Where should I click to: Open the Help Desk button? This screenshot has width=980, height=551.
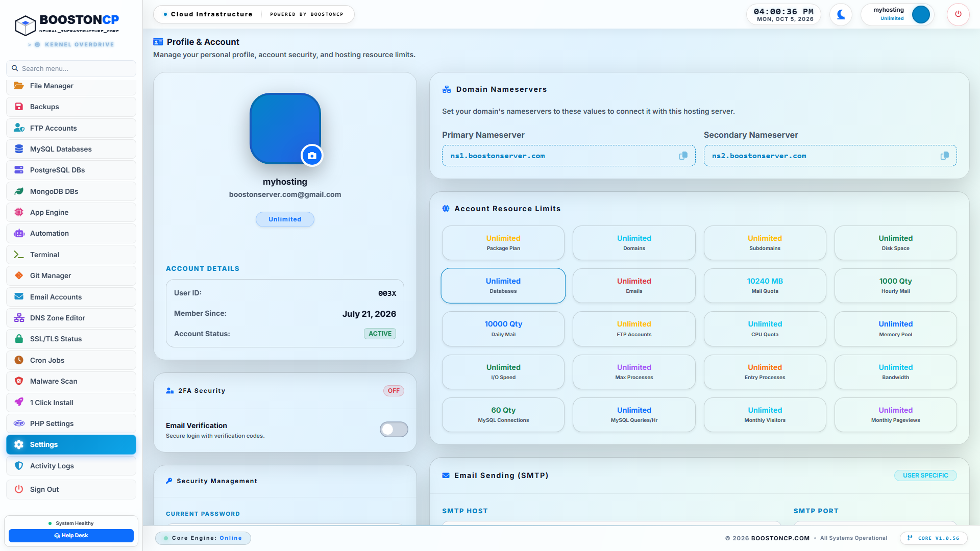[71, 536]
